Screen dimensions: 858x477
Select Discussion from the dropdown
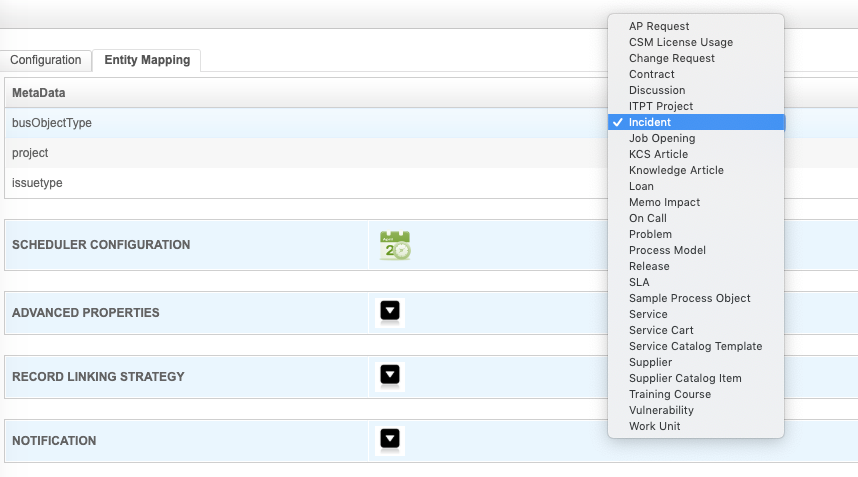tap(696, 90)
